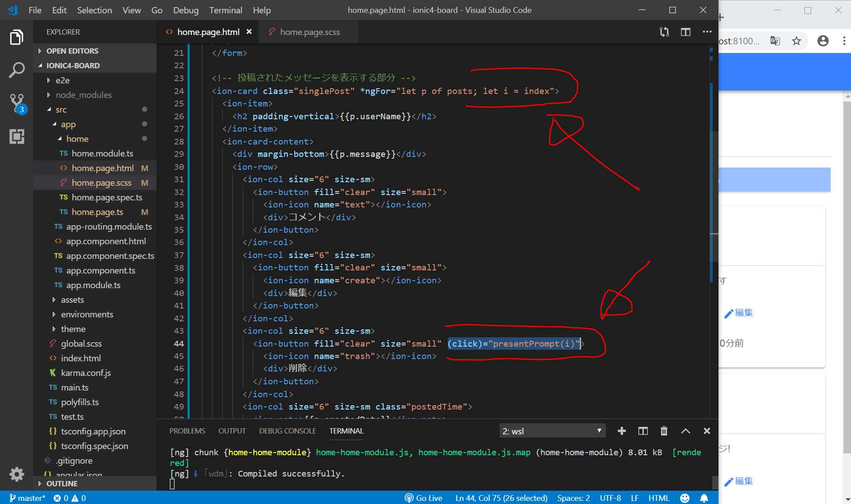
Task: Expand the node_modules folder
Action: [83, 95]
